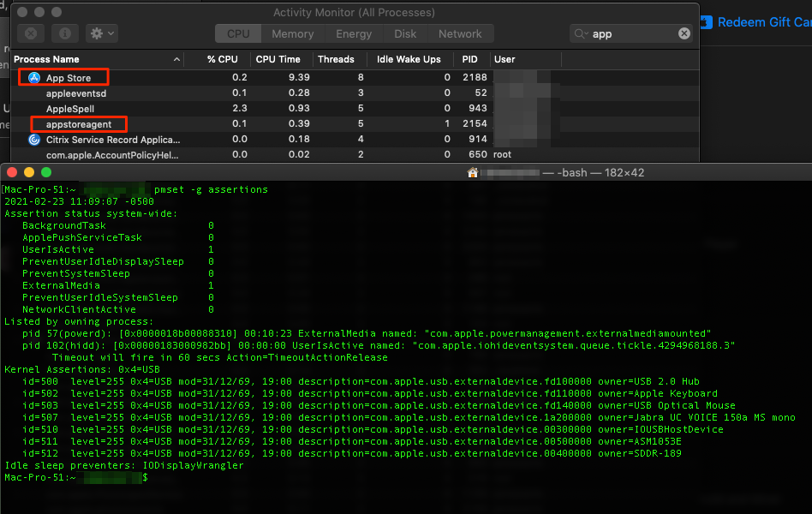Open the process info (i) button
The height and width of the screenshot is (514, 812).
(x=65, y=33)
